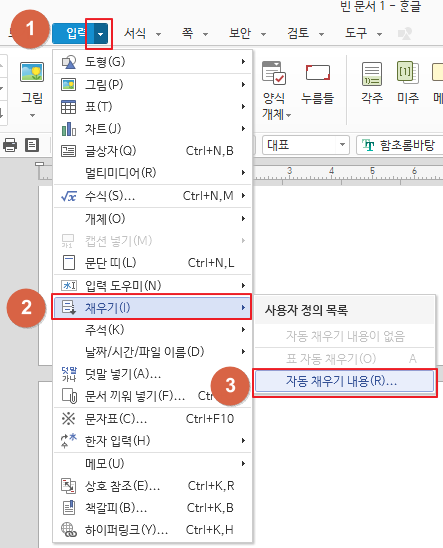443x548 pixels.
Task: Click the 도형 shapes icon in menu
Action: point(68,62)
